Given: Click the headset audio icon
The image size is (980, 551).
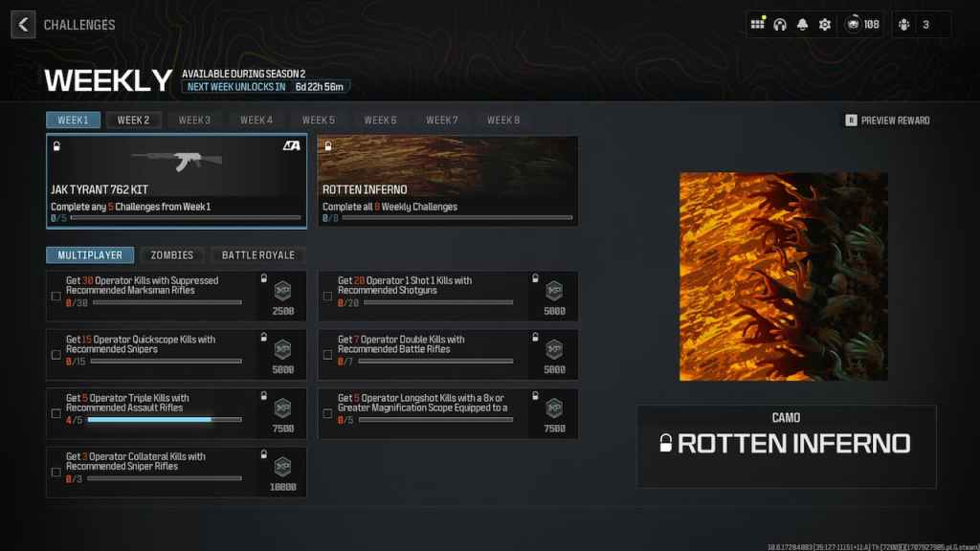Looking at the screenshot, I should coord(780,24).
